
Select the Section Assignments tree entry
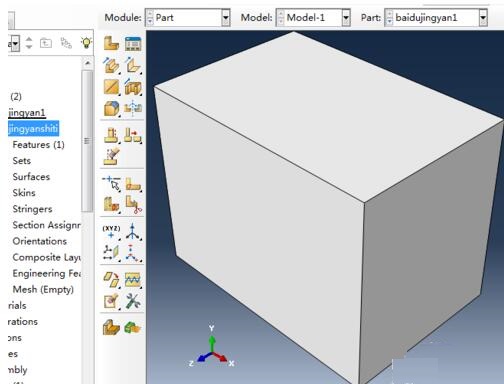[46, 225]
